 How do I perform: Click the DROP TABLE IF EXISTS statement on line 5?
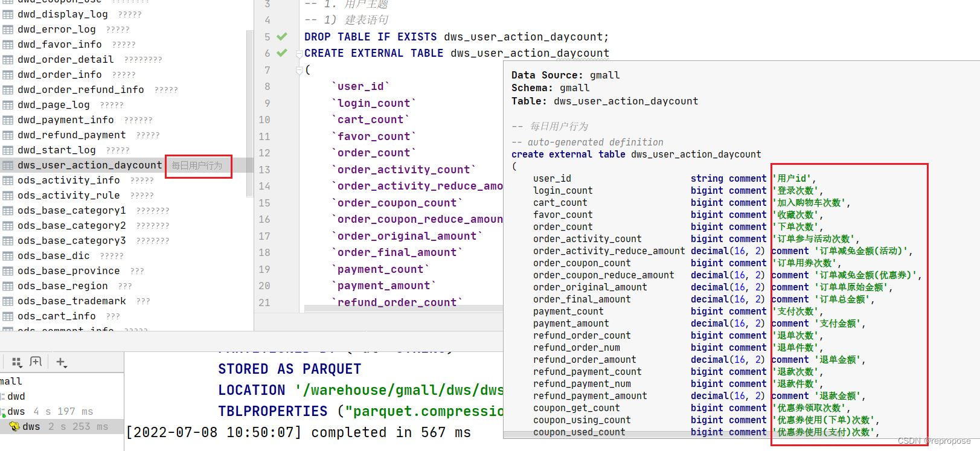456,37
